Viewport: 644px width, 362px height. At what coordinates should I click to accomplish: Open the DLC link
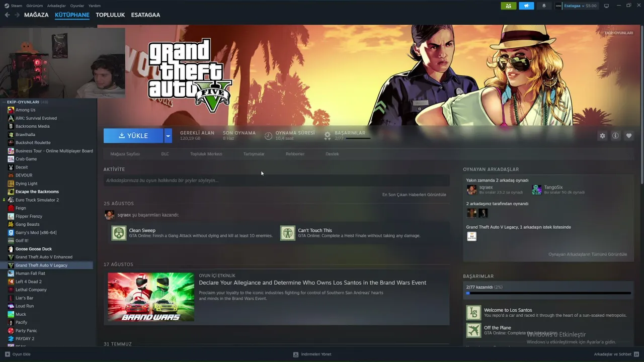point(165,154)
